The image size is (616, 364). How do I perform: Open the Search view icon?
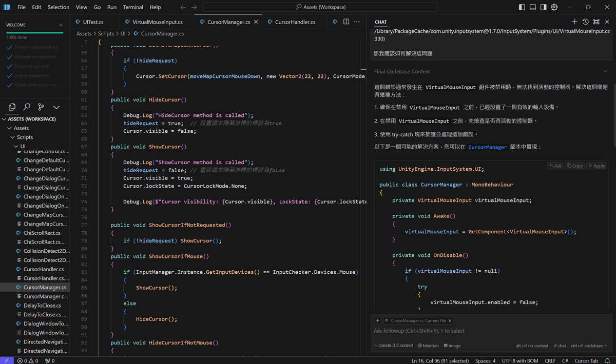click(27, 107)
